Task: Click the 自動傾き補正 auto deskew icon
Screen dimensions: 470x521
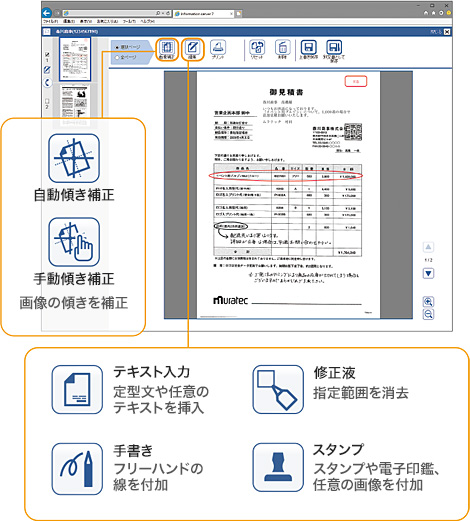Action: click(x=74, y=158)
